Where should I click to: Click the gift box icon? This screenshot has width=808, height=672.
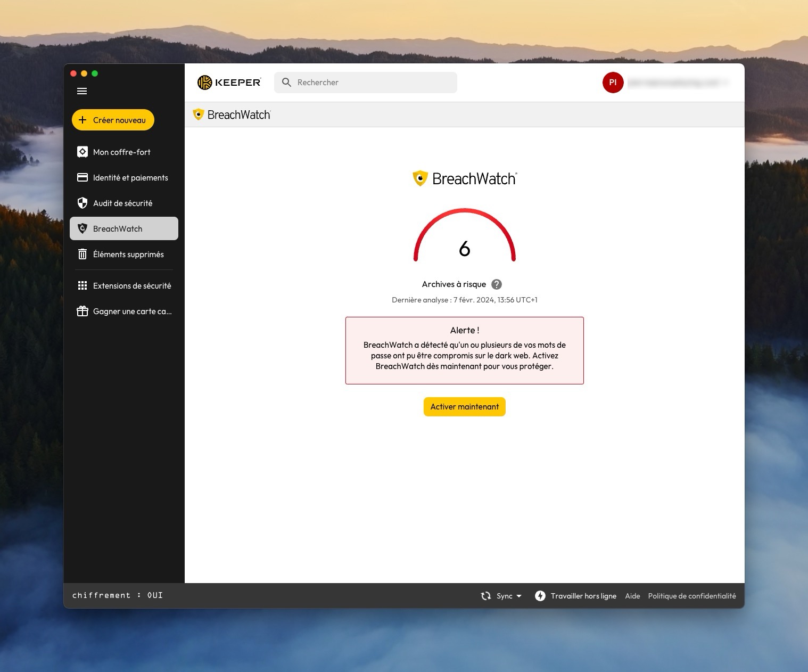coord(83,312)
